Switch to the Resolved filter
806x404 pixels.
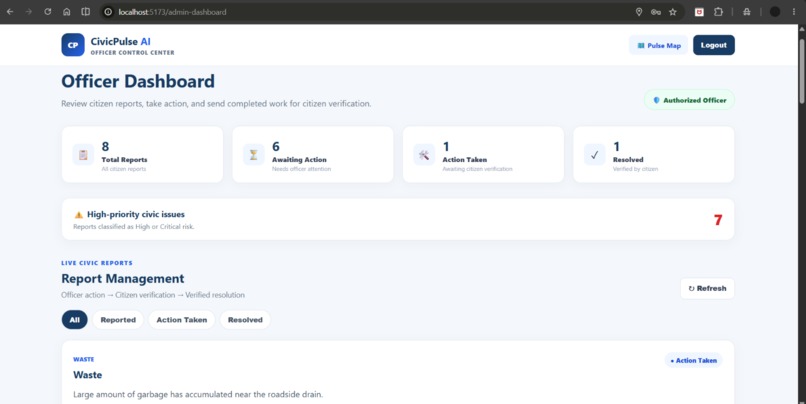(245, 320)
